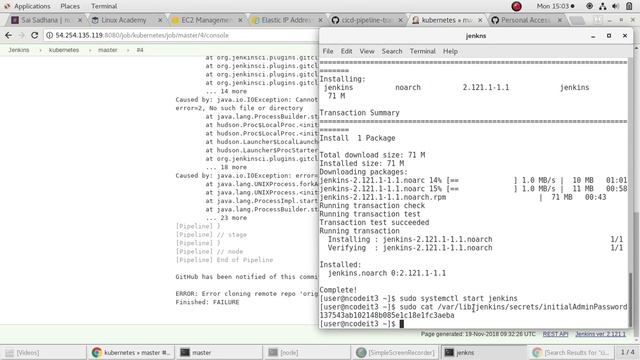640x360 pixels.
Task: Click the 1/4 workspace switcher
Action: point(627,352)
